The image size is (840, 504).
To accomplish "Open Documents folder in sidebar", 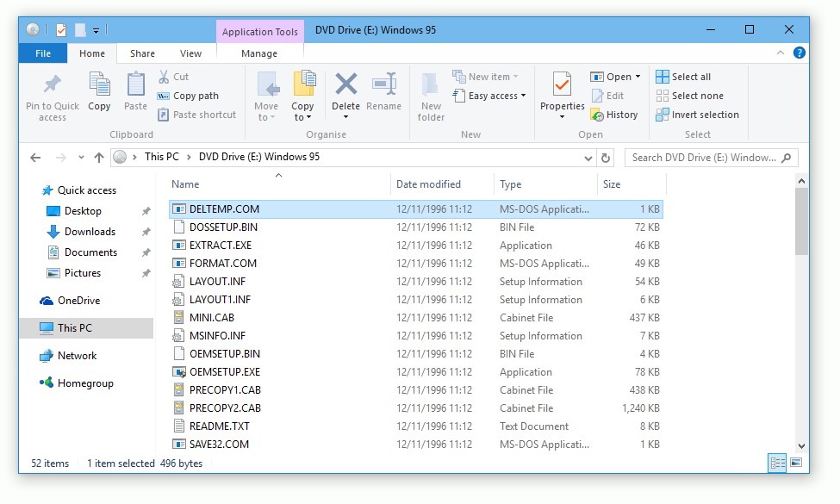I will coord(82,252).
